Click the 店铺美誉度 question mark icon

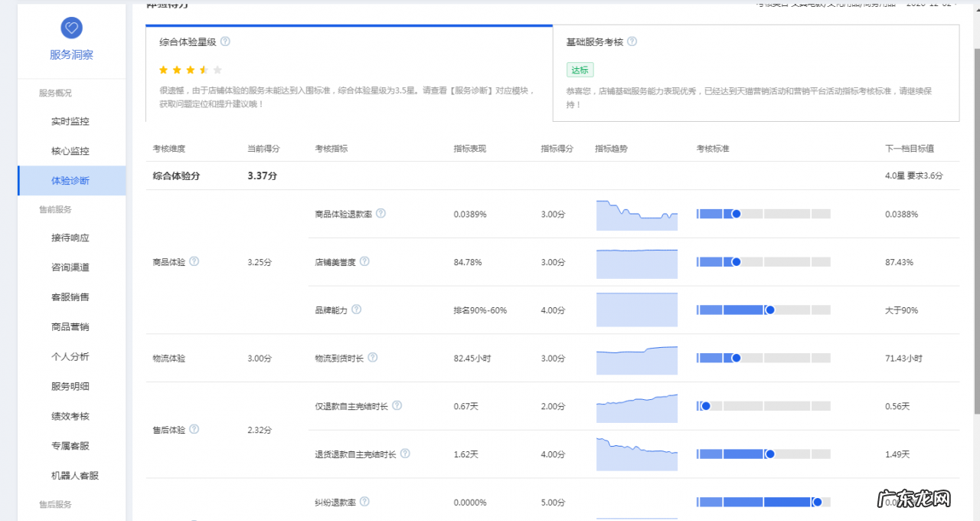pos(365,261)
